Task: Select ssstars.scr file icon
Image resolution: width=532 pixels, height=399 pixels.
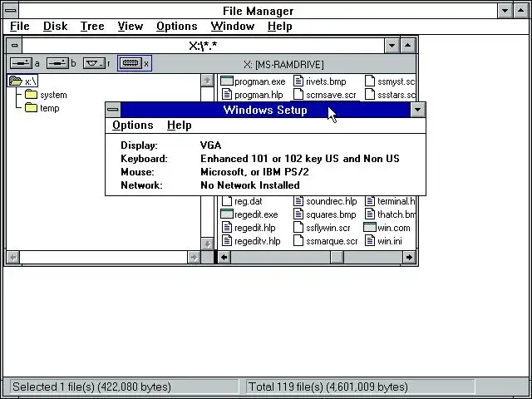Action: (x=370, y=95)
